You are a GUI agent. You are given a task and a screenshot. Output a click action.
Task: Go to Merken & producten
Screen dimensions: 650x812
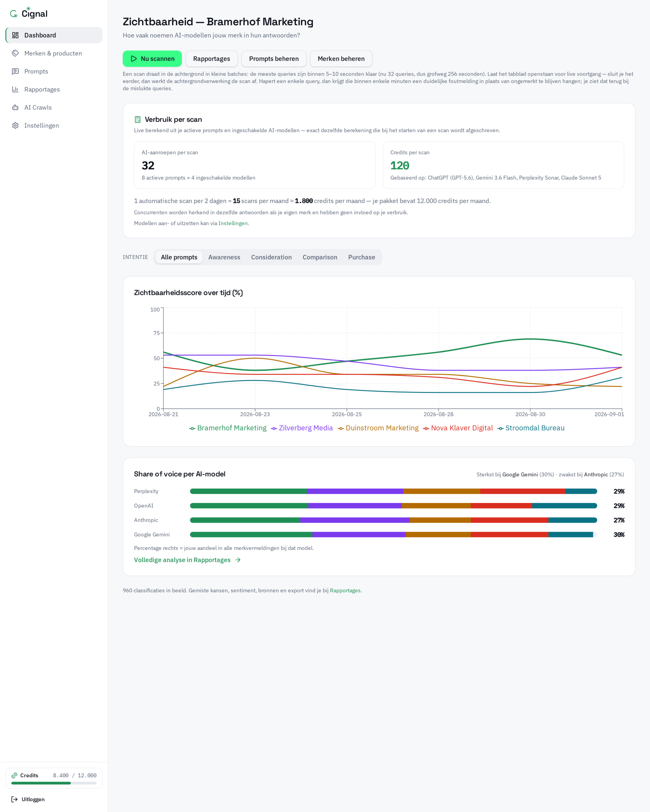click(54, 53)
